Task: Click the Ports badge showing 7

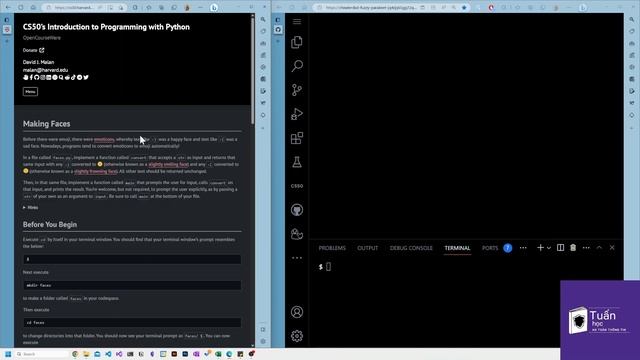Action: (507, 248)
